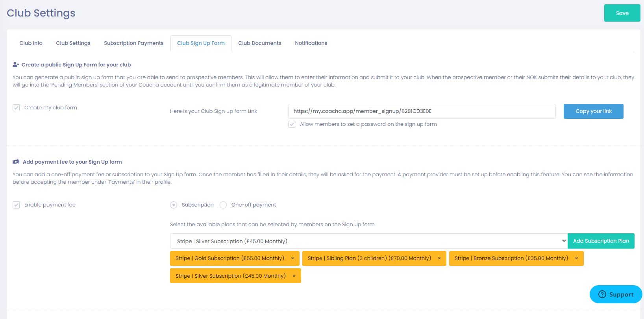This screenshot has width=644, height=319.
Task: Open the Subscription Payments tab
Action: (x=133, y=43)
